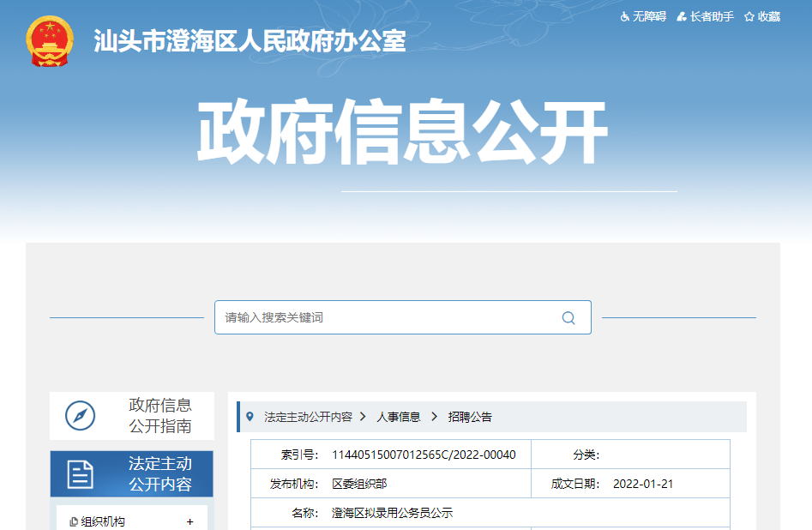Screen dimensions: 812x530
Task: Focus the 请输入搜索关键词 search box
Action: (x=386, y=317)
